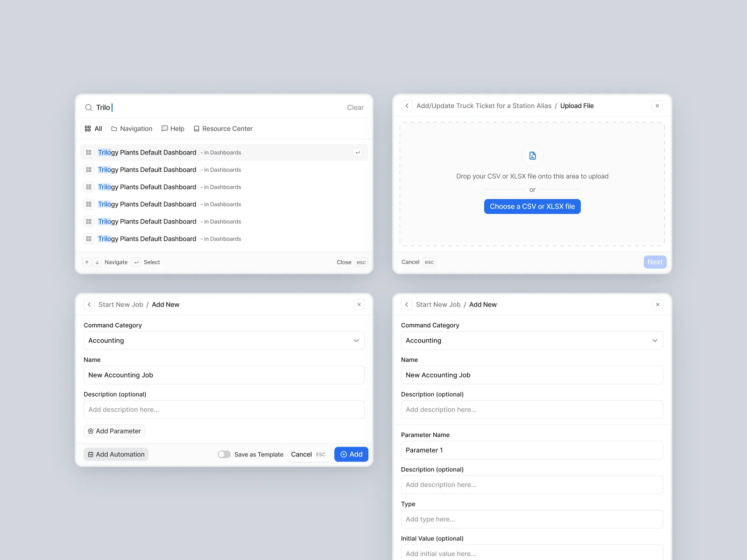747x560 pixels.
Task: Click the Description field in left dialog
Action: pos(224,410)
